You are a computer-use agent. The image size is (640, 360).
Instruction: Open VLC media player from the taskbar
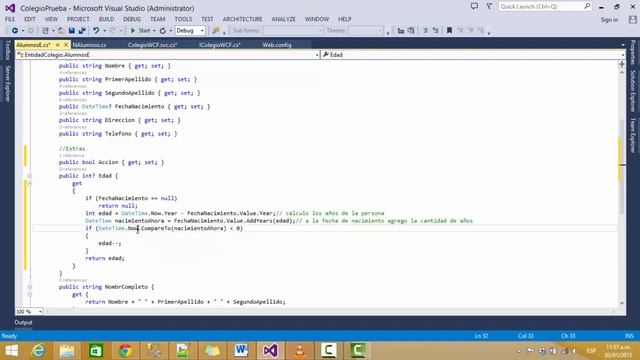coord(300,351)
